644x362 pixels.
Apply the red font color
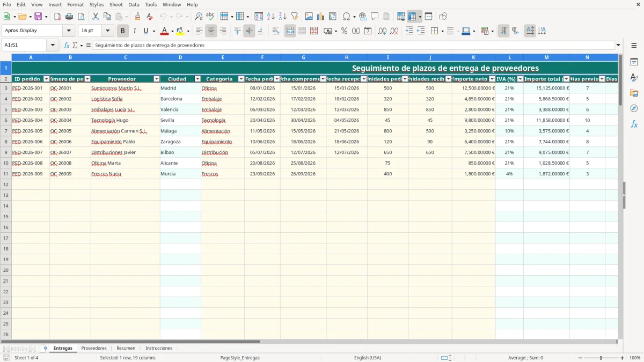pos(164,31)
